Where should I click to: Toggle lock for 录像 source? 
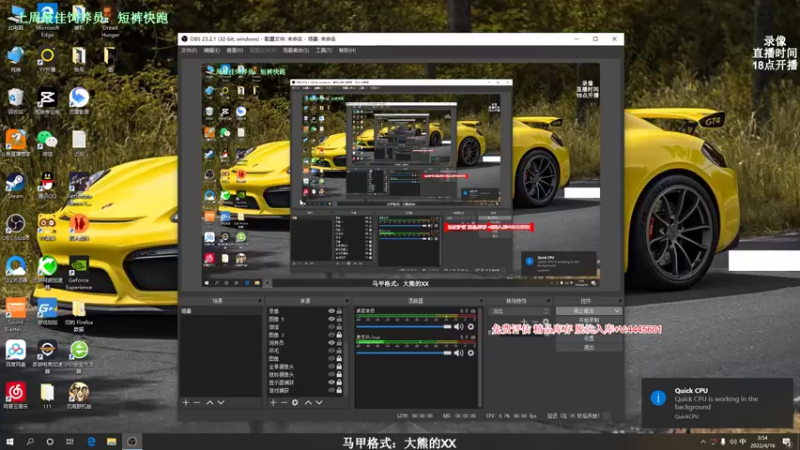click(x=339, y=311)
